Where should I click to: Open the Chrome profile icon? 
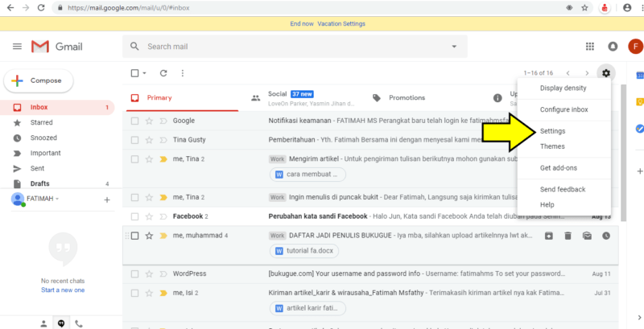[627, 7]
